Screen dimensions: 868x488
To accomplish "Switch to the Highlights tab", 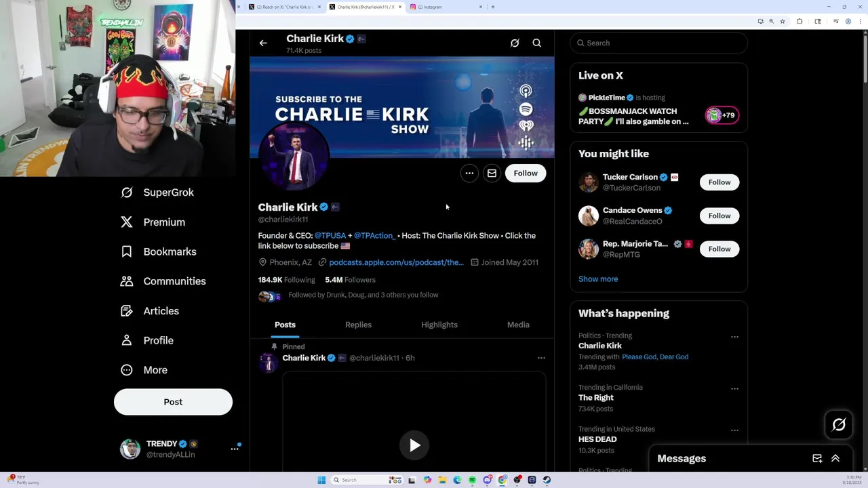I will [439, 325].
